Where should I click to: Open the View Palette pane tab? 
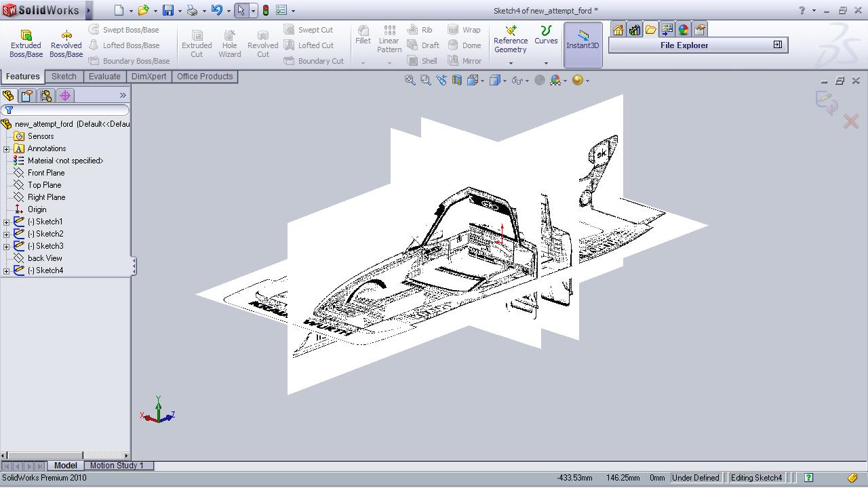coord(667,30)
